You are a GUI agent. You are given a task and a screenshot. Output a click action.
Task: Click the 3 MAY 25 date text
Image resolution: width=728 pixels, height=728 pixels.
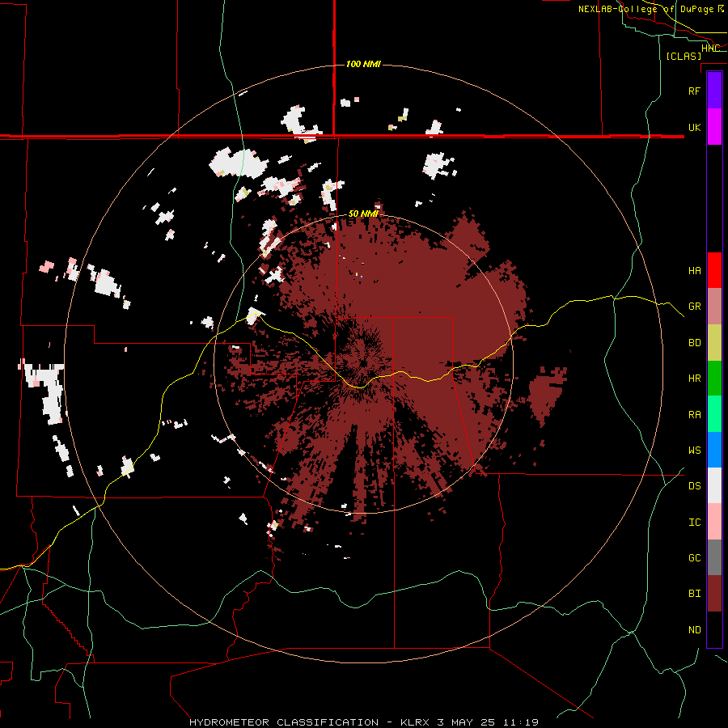tap(468, 722)
